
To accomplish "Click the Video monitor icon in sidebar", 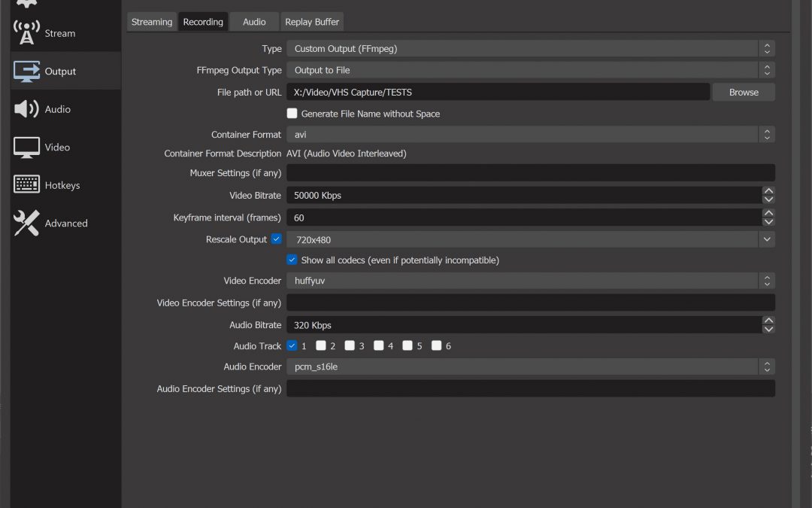I will [x=27, y=147].
